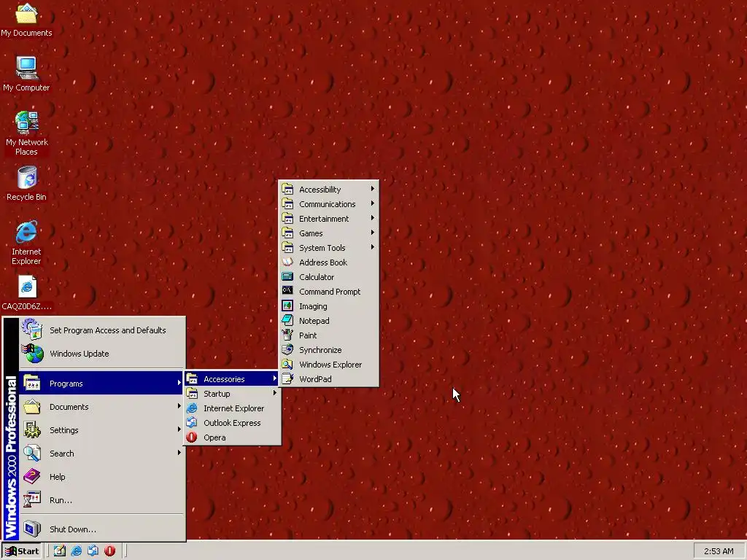Click the System Tools label in Accessories
The image size is (747, 560).
pos(322,248)
